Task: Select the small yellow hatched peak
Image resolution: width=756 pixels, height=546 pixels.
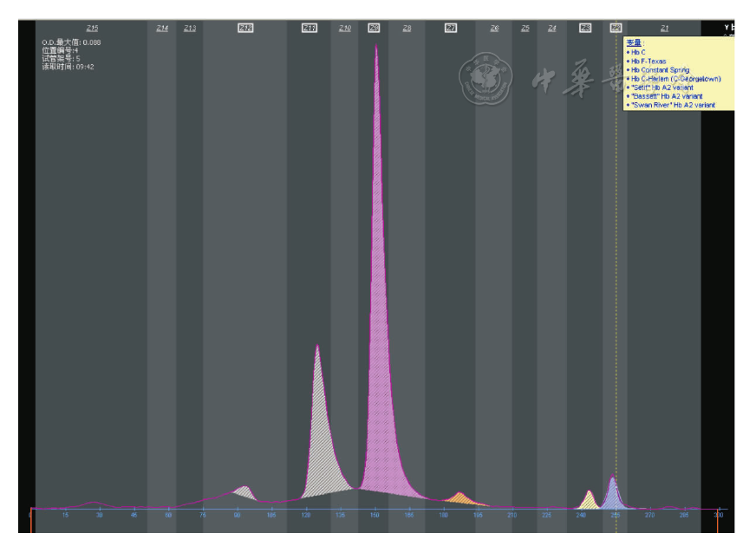Action: coord(590,500)
